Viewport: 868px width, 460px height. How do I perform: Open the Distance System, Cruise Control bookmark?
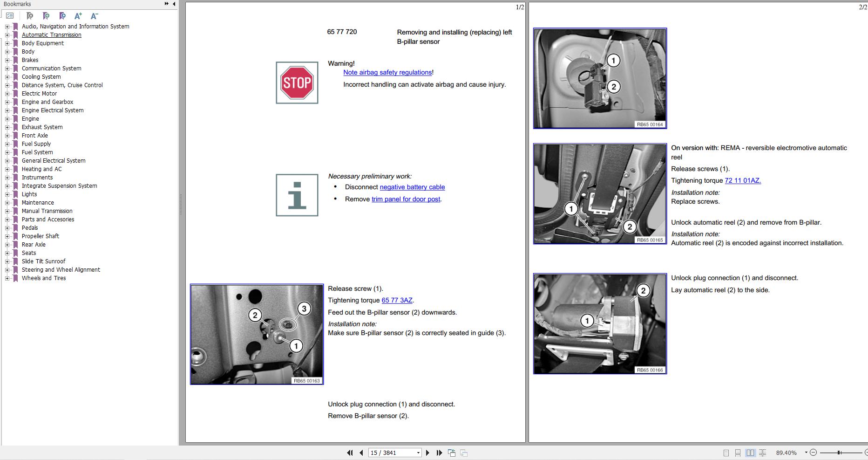(62, 85)
